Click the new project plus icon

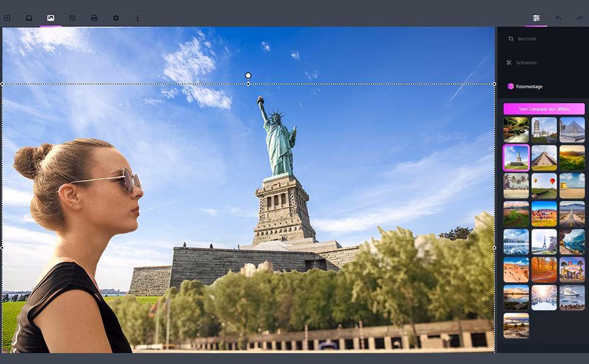pyautogui.click(x=7, y=18)
